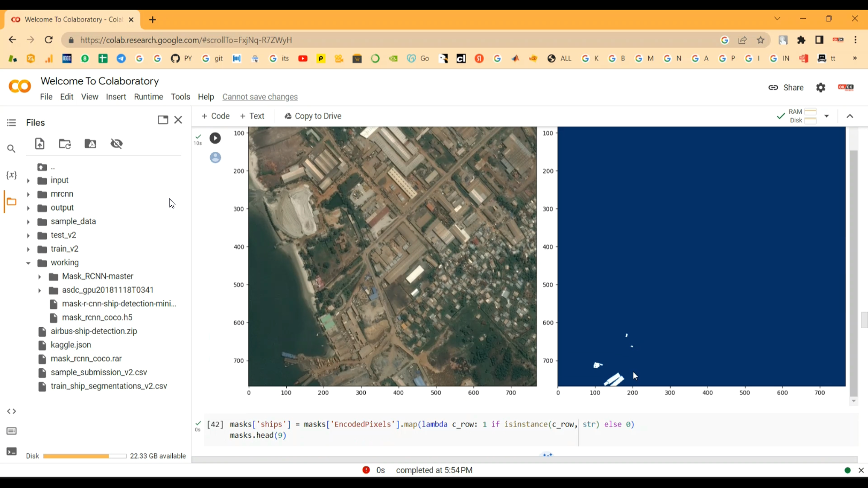Expand the input folder in Files
The image size is (868, 488).
point(28,180)
